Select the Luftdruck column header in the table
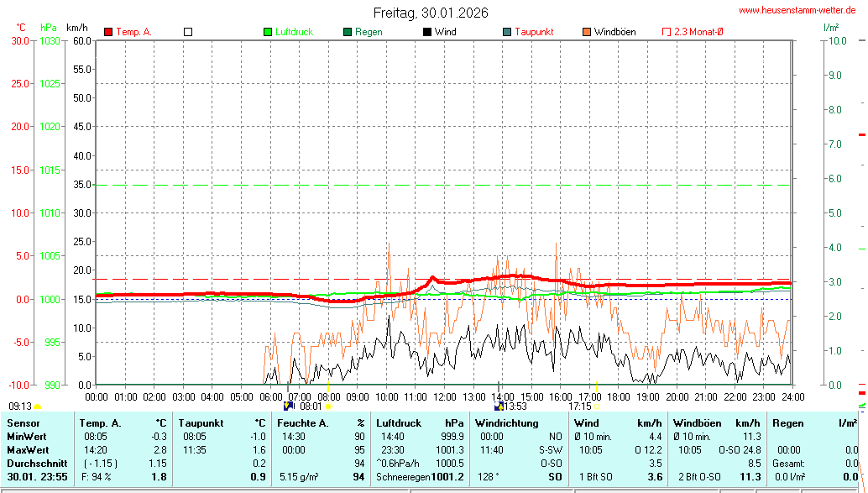 [x=399, y=423]
